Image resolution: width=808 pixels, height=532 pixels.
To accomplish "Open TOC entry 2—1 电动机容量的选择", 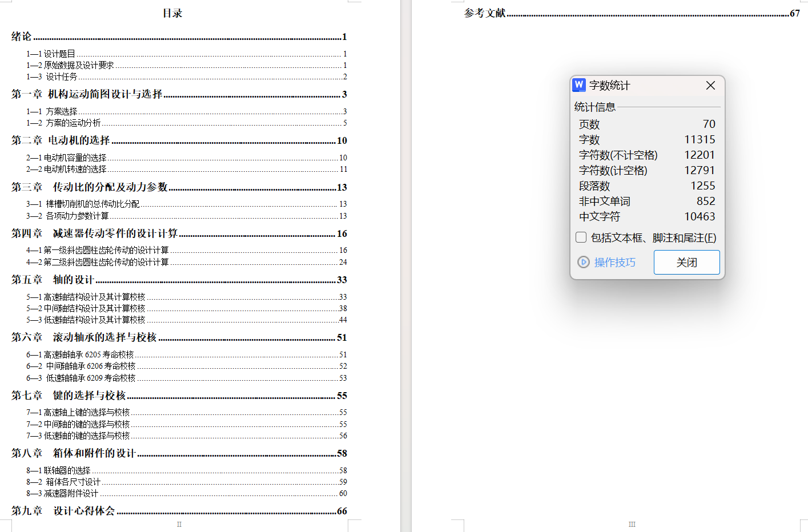I will [186, 158].
